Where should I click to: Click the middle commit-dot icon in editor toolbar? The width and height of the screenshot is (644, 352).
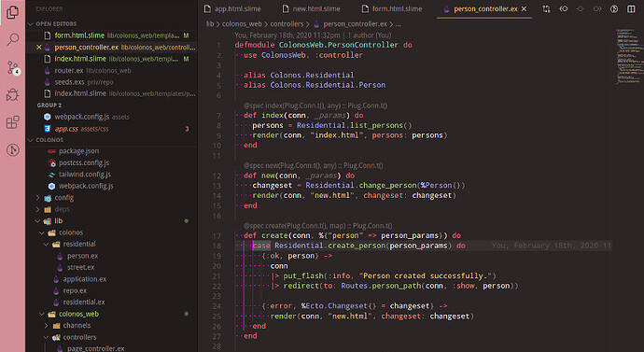pyautogui.click(x=580, y=9)
